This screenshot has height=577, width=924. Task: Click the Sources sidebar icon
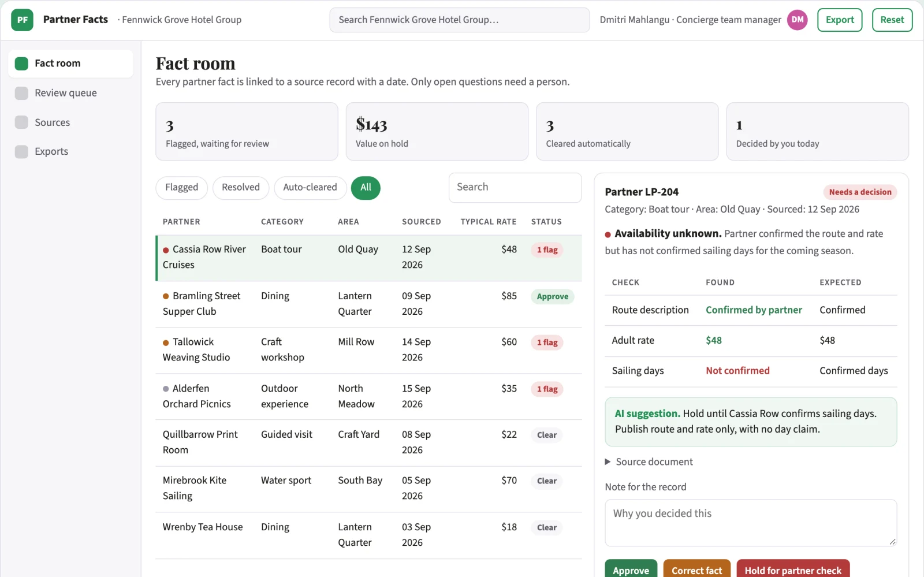[x=21, y=122]
